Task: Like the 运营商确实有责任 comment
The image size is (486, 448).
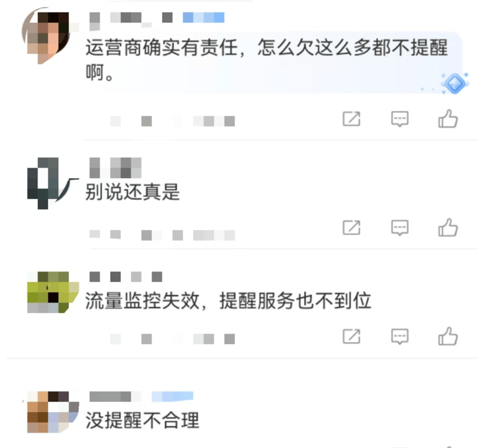Action: tap(448, 118)
